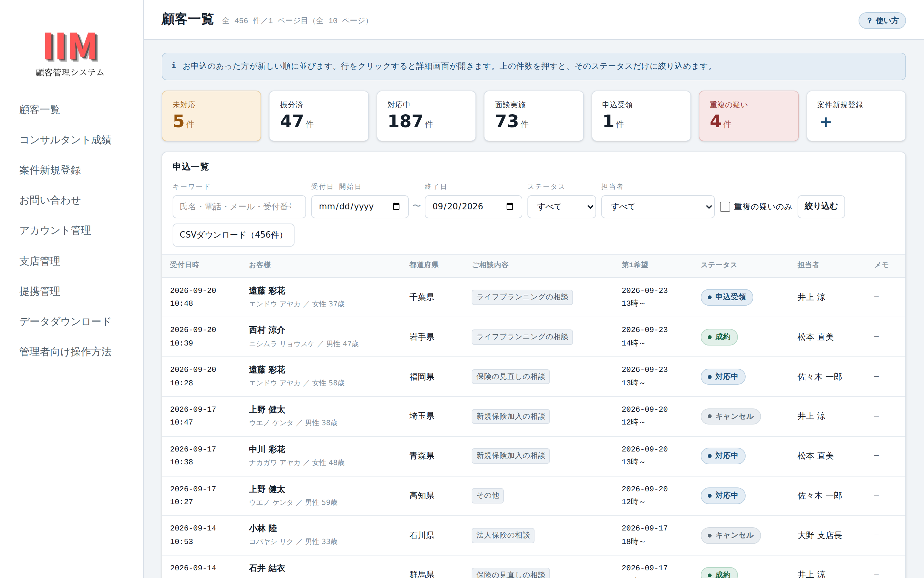Click the IIM logo in sidebar
924x578 pixels.
tap(71, 47)
